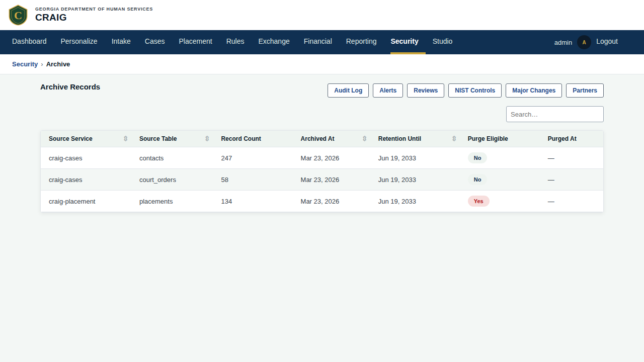
Task: Click the Archive Records heading
Action: pos(70,87)
